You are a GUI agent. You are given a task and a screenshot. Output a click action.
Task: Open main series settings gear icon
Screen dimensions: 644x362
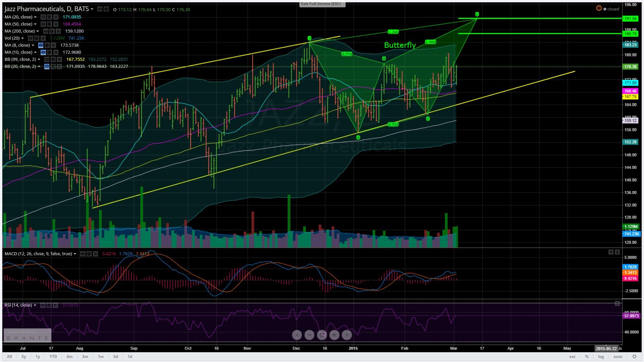106,9
